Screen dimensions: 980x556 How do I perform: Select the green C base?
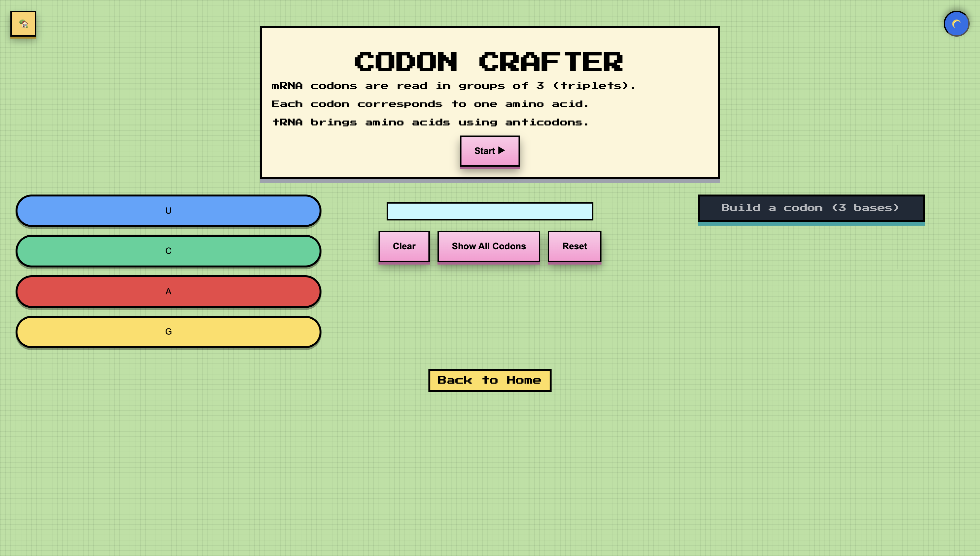pyautogui.click(x=168, y=251)
